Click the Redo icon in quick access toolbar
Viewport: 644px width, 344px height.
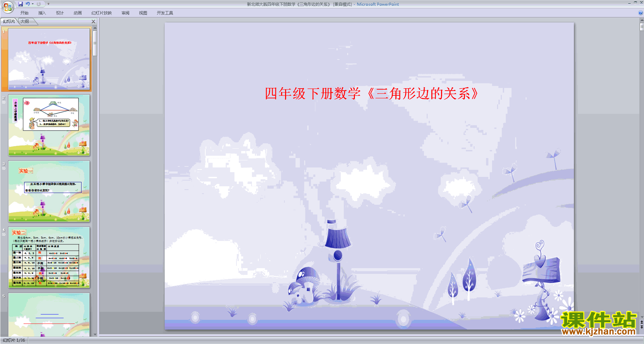pos(39,4)
